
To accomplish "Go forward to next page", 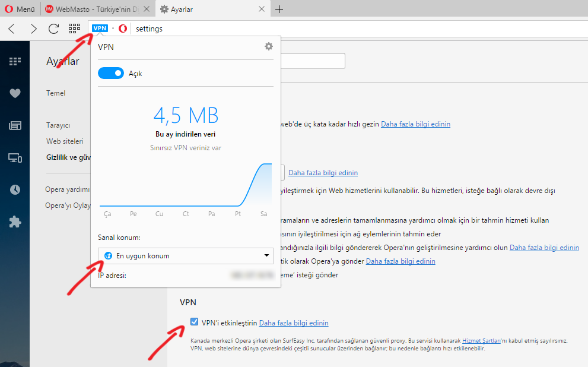I will click(x=33, y=29).
